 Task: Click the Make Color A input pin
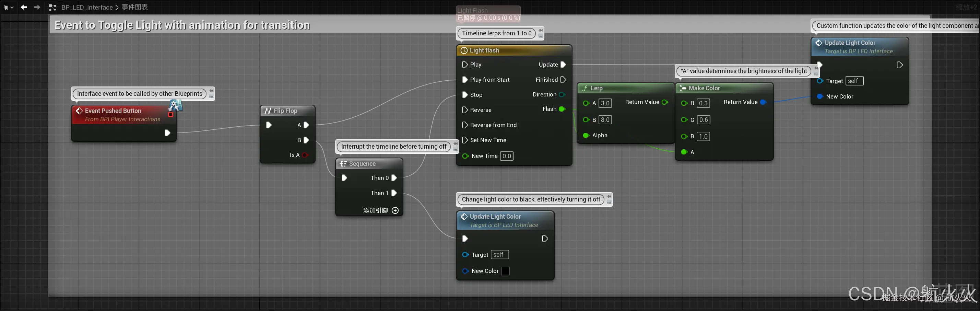(684, 152)
